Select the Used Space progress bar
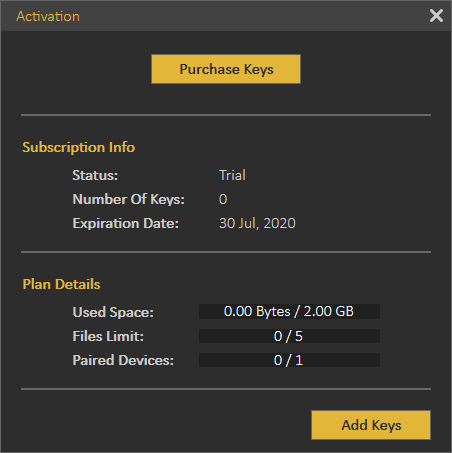The height and width of the screenshot is (453, 452). click(x=289, y=311)
